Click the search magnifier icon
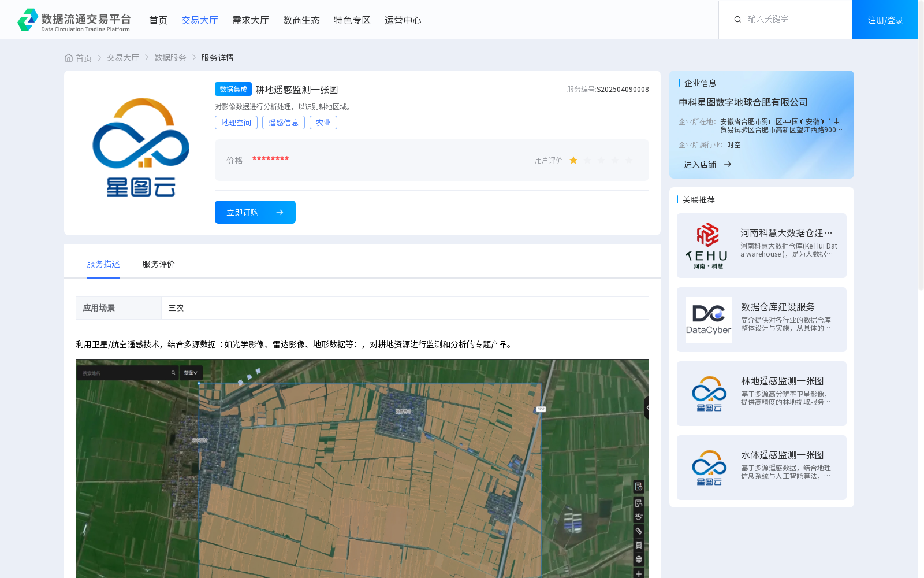Viewport: 924px width, 578px height. [737, 20]
